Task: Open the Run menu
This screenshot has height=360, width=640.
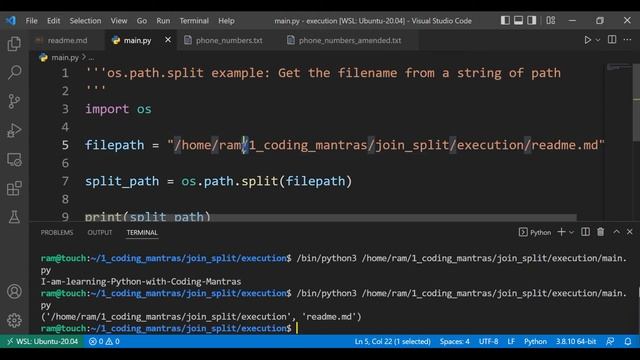Action: coord(163,21)
